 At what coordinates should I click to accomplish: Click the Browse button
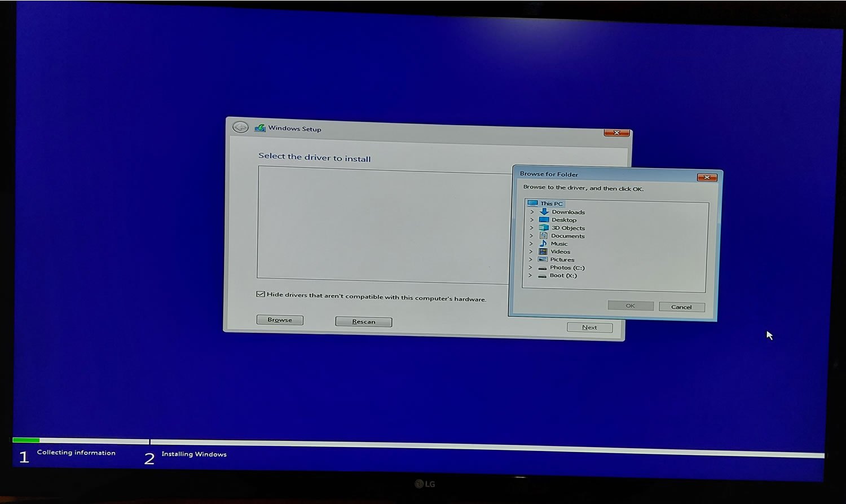280,320
